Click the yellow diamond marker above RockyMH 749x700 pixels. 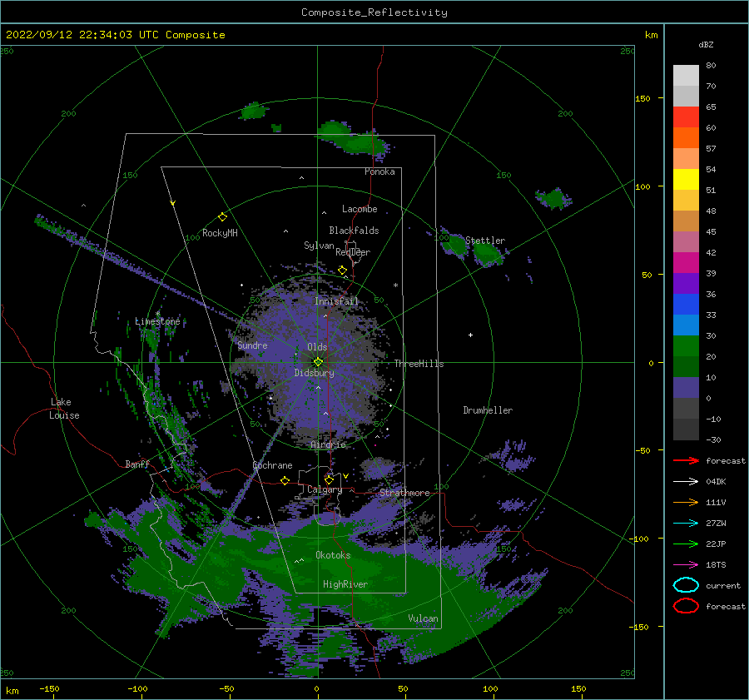[x=222, y=217]
